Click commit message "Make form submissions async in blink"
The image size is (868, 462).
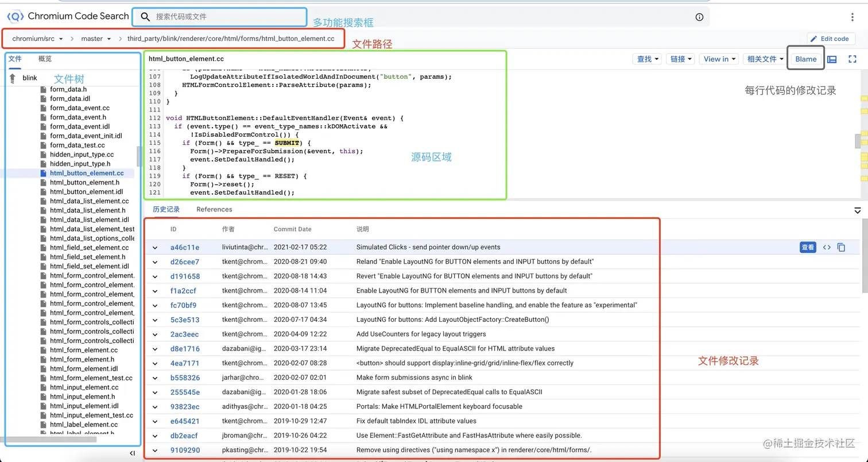click(x=414, y=378)
